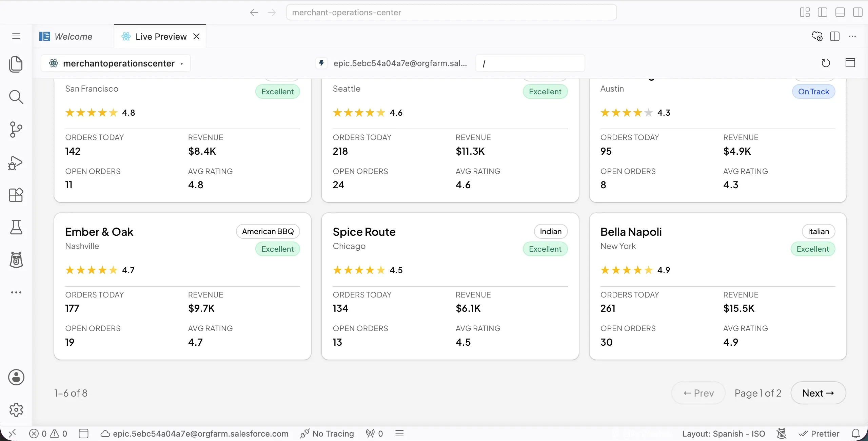Open the Search magnifier in activity bar
Viewport: 868px width, 441px height.
point(16,97)
